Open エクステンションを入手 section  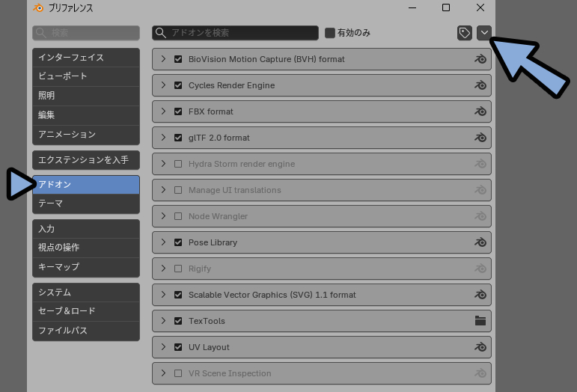(x=85, y=160)
